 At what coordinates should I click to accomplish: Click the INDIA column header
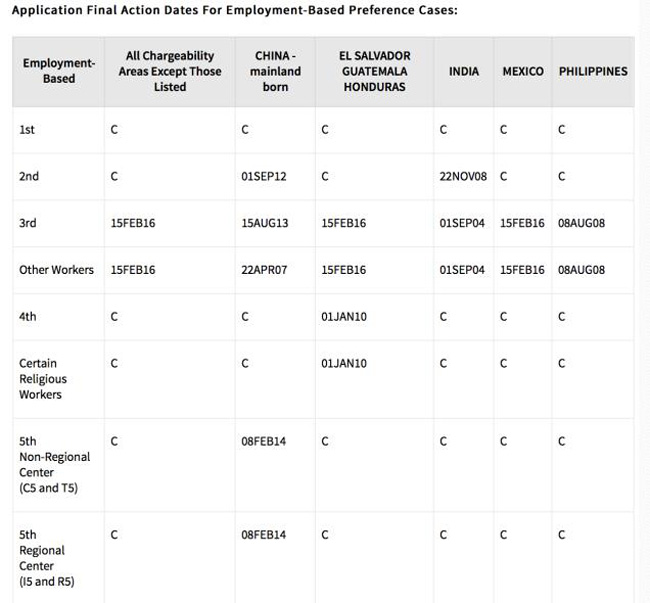click(464, 71)
